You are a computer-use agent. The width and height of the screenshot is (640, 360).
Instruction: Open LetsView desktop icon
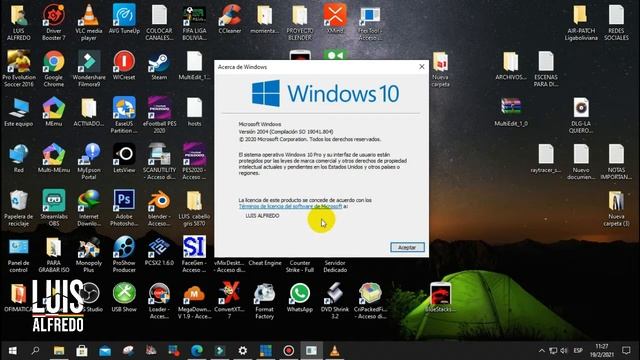coord(124,159)
